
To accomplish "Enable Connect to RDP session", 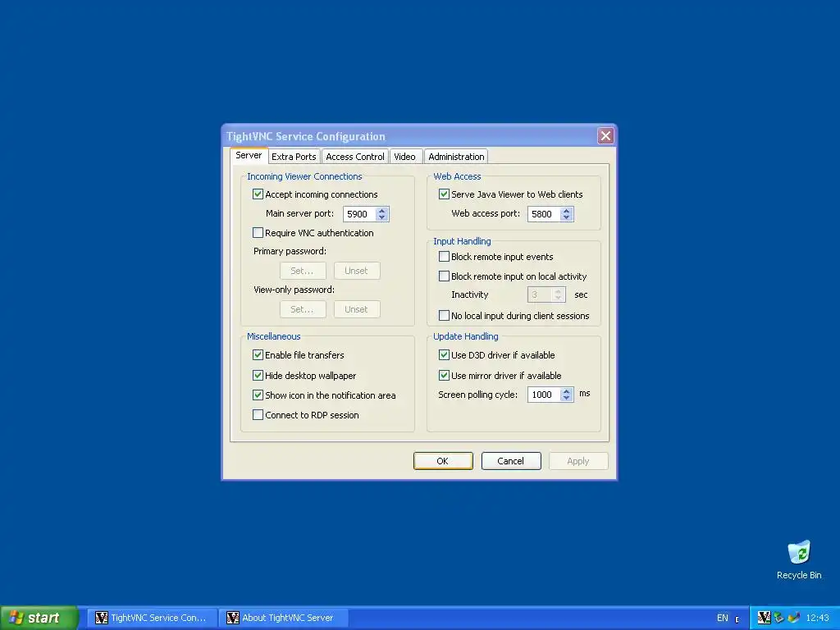I will (x=258, y=414).
